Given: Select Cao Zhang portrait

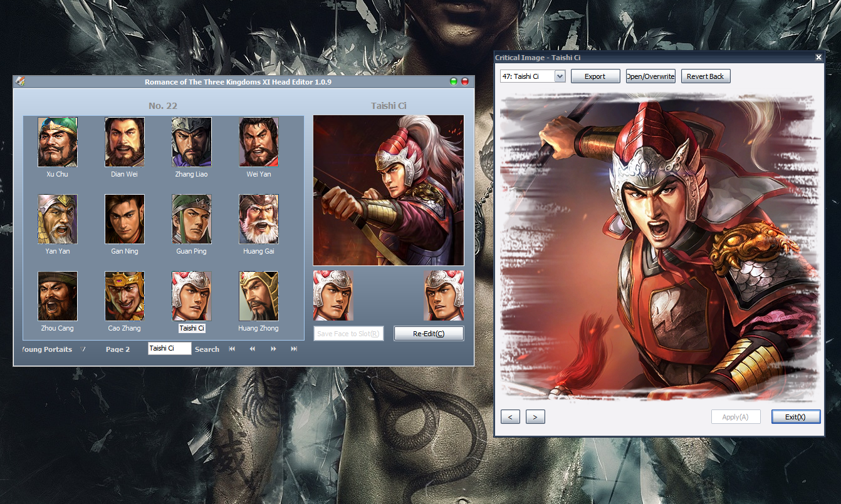Looking at the screenshot, I should coord(125,296).
